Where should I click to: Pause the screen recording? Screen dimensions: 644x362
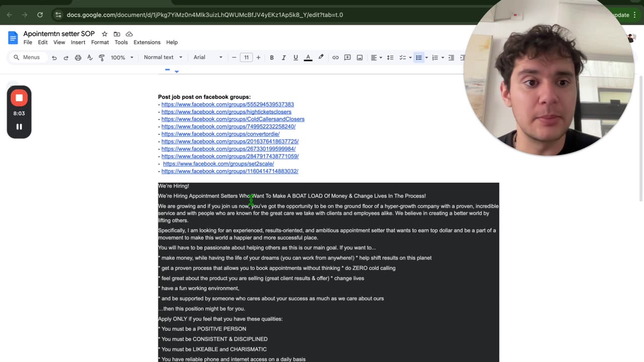pos(19,127)
